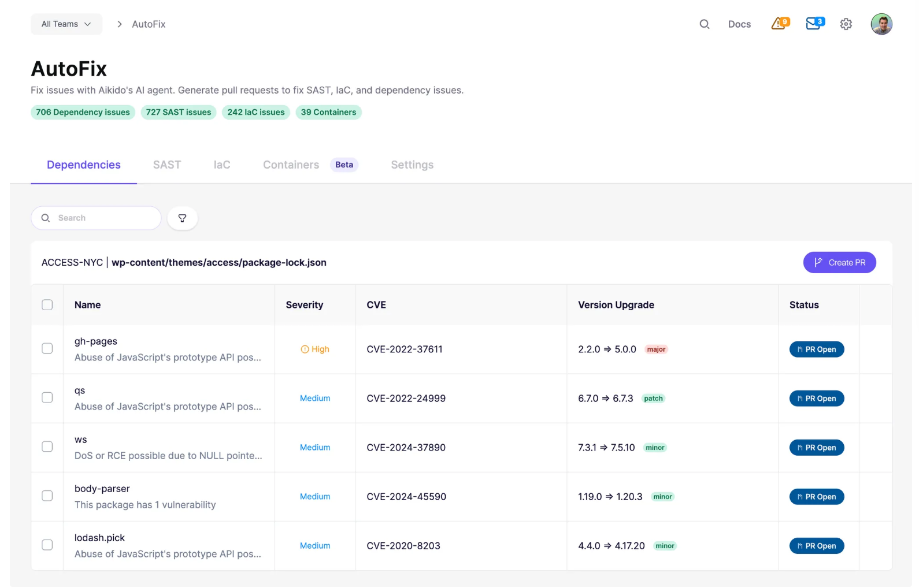Click the 39 Containers badge
The height and width of the screenshot is (588, 919).
click(x=328, y=112)
